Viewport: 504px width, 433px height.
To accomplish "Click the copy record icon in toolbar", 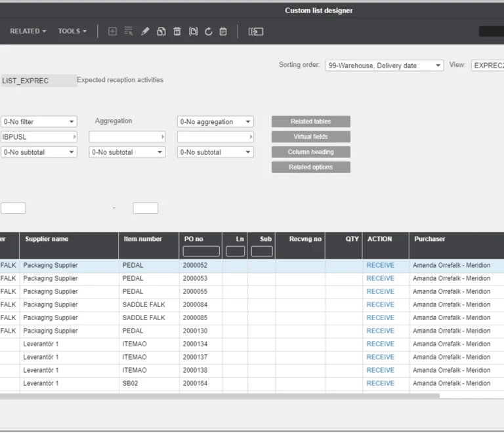I will pyautogui.click(x=161, y=31).
